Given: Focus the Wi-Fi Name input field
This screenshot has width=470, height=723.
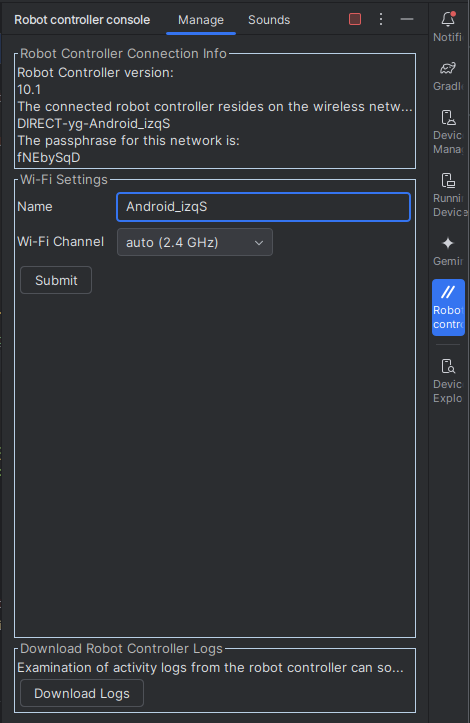Looking at the screenshot, I should 263,207.
